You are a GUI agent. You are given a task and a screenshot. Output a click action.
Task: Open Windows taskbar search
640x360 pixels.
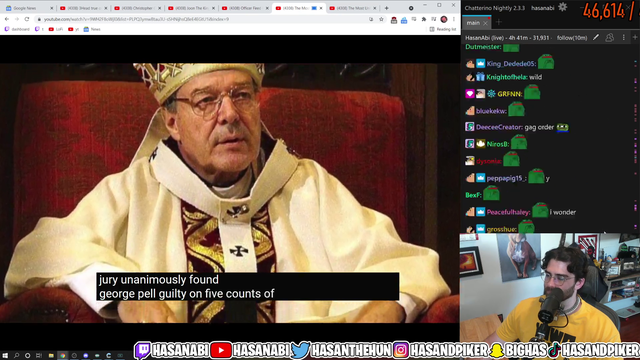click(x=16, y=356)
